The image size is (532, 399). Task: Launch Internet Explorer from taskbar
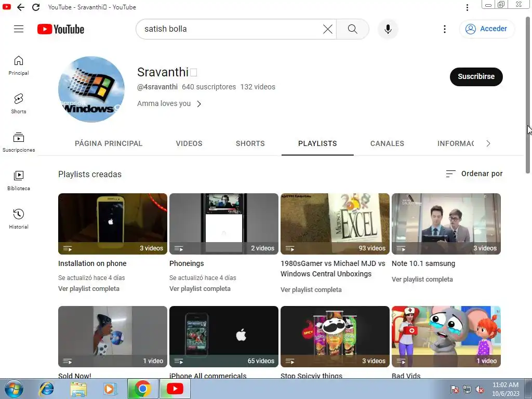[46, 389]
